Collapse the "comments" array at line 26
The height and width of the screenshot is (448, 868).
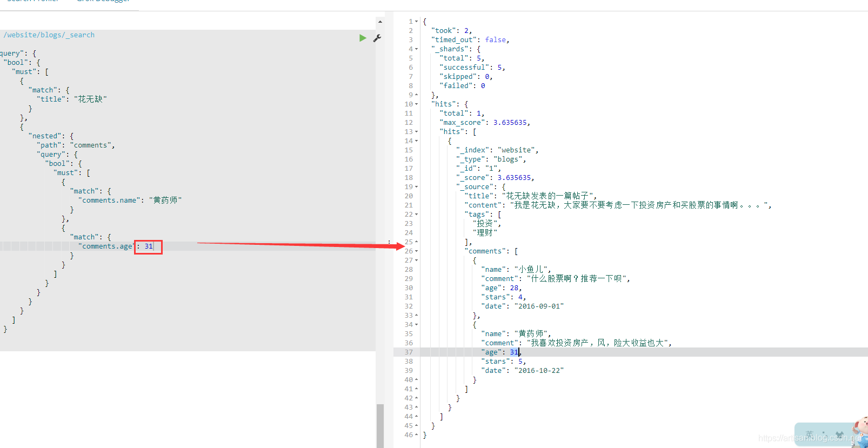416,251
